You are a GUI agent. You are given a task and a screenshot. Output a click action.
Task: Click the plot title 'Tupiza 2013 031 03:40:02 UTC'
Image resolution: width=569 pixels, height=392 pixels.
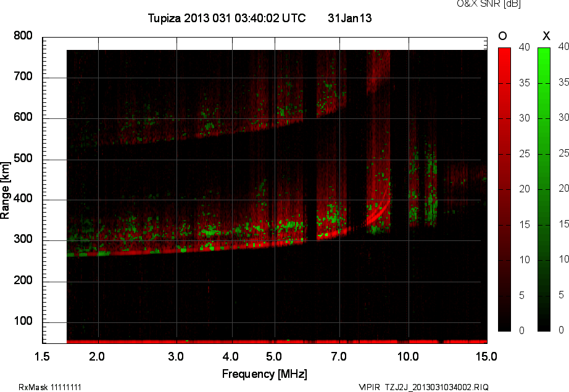(227, 18)
